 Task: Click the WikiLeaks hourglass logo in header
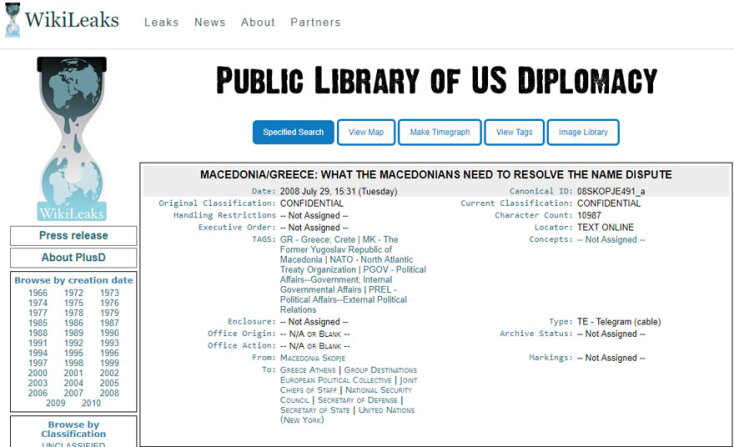point(13,20)
